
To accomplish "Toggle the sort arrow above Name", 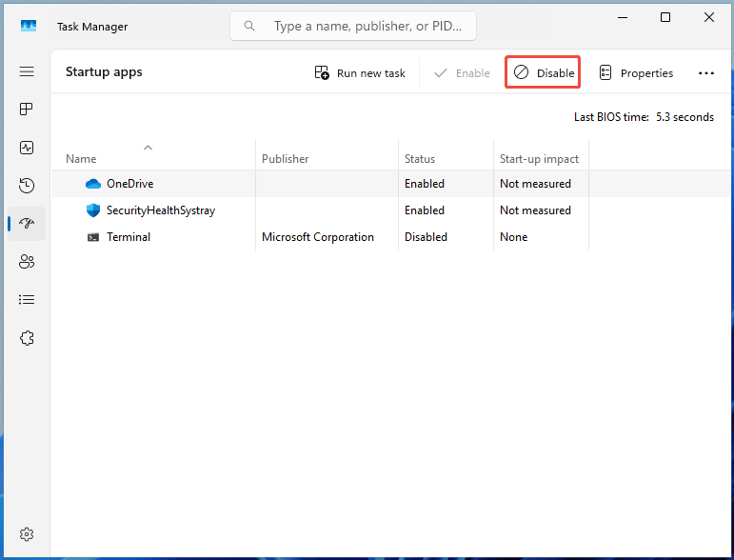I will [148, 148].
